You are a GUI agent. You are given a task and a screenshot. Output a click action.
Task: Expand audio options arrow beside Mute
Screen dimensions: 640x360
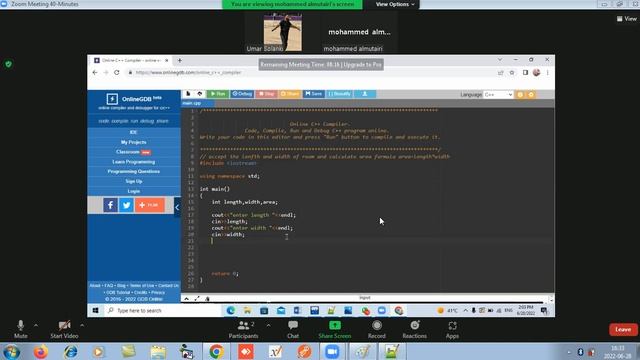pos(36,325)
